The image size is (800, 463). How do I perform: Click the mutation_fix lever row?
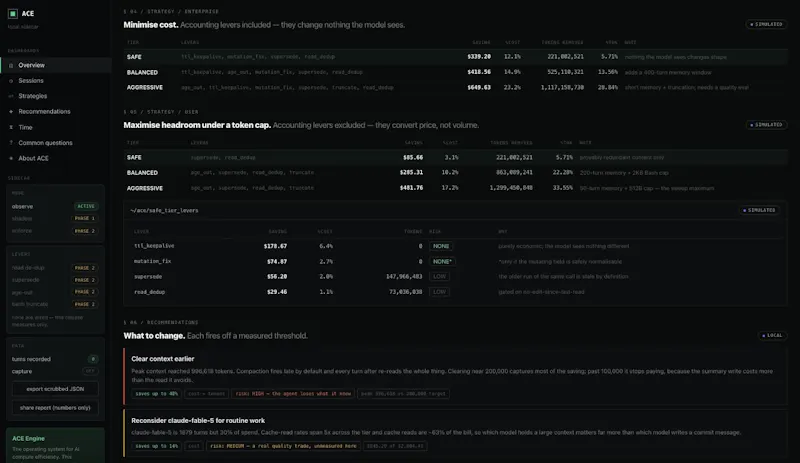pos(456,261)
